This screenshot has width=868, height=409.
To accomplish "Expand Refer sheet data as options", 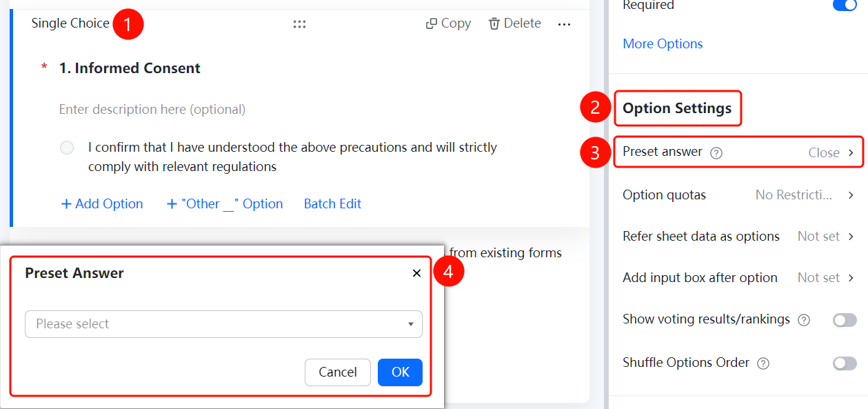I will tap(738, 237).
